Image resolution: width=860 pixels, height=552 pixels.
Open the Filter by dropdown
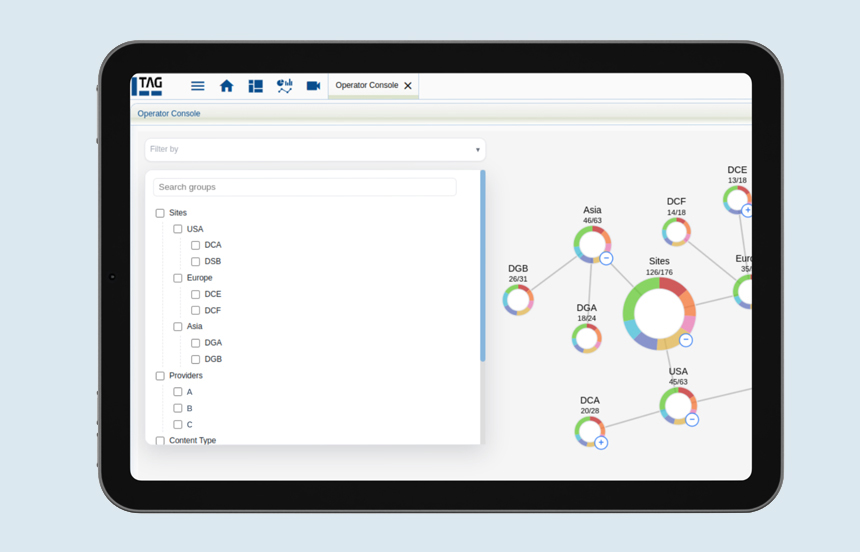[x=315, y=149]
